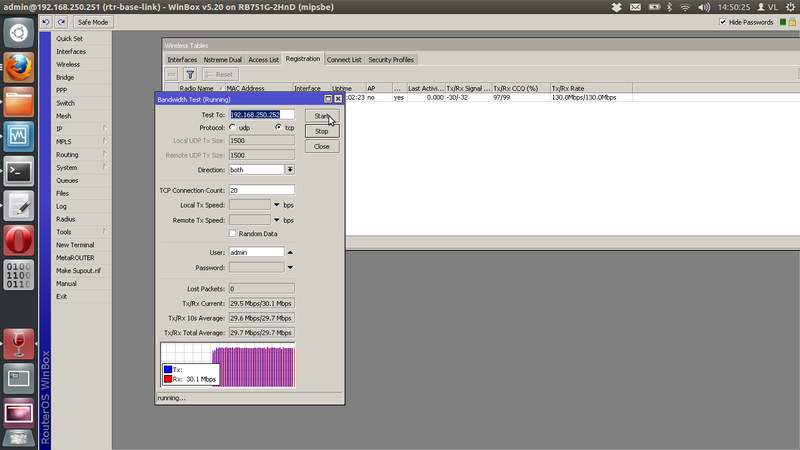Expand the Local Tx Speed field arrow
The width and height of the screenshot is (800, 450).
(277, 205)
